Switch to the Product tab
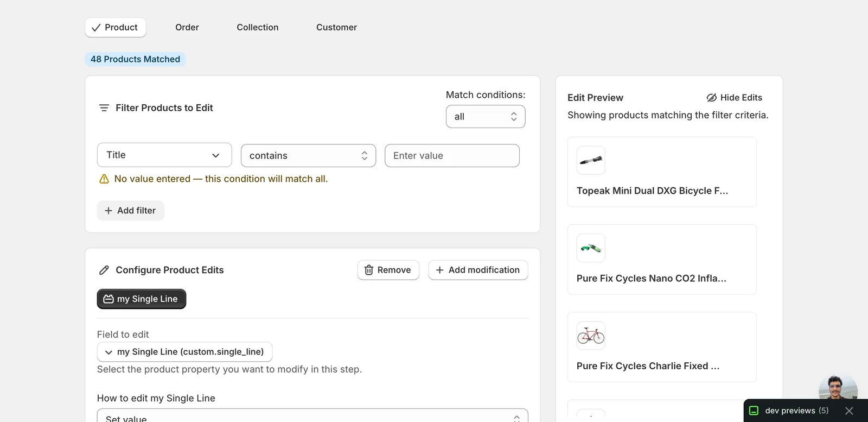This screenshot has height=422, width=868. 116,28
